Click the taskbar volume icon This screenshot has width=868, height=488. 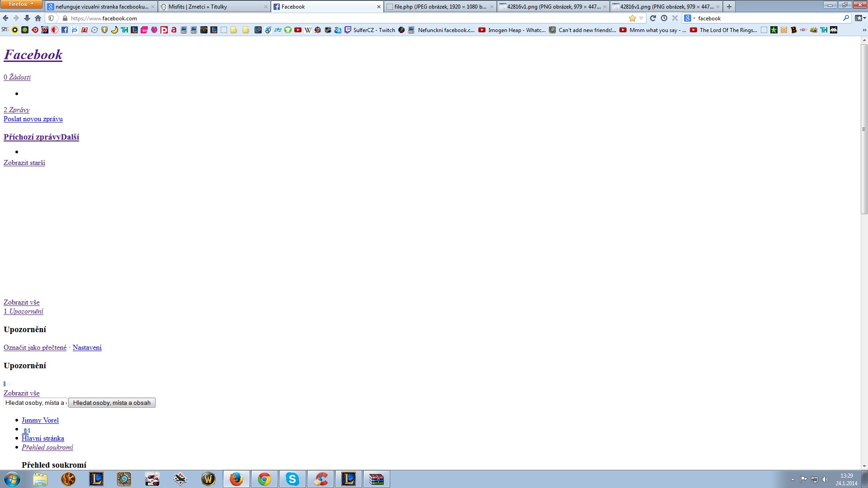click(x=825, y=479)
